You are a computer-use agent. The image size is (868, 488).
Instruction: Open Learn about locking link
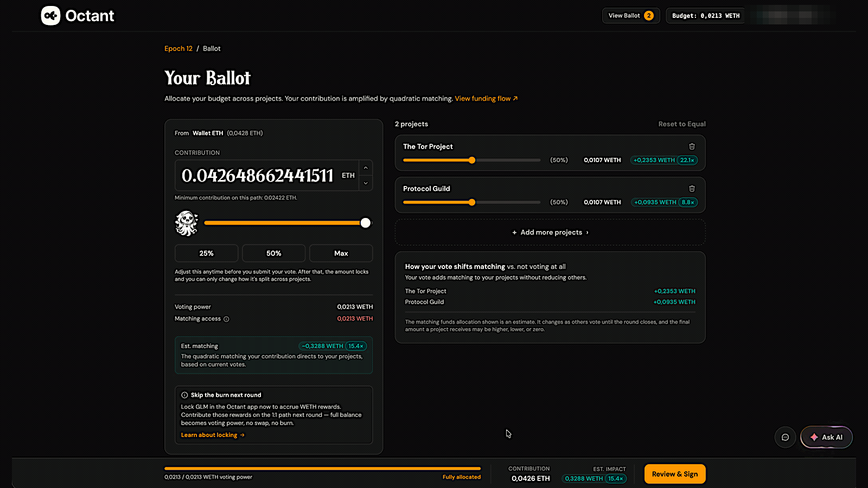[x=213, y=435]
